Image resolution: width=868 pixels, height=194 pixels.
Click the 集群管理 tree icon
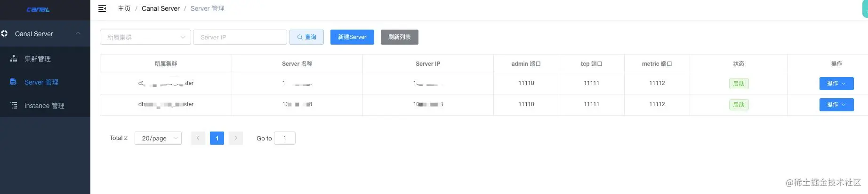14,58
